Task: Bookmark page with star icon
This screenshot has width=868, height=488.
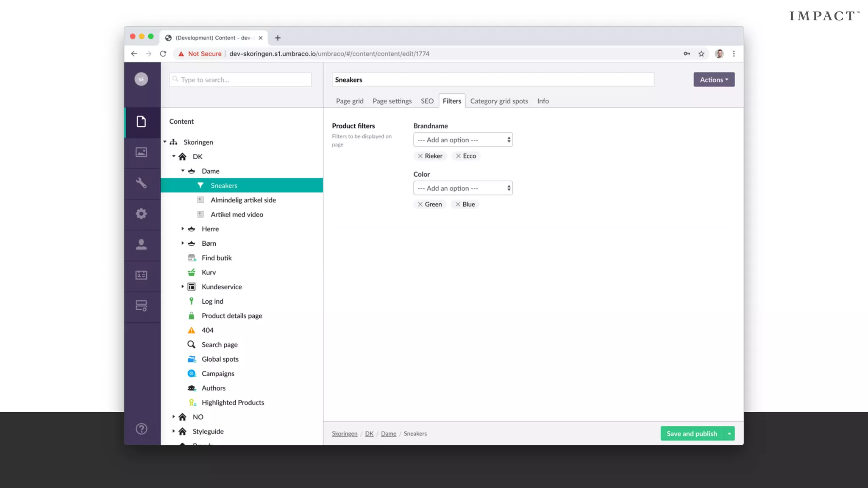Action: click(701, 54)
